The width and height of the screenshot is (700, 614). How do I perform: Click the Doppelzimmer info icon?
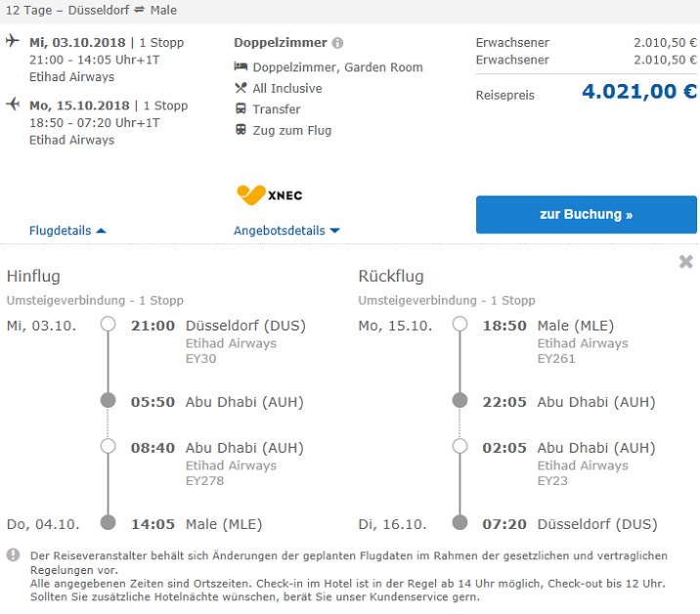(337, 43)
